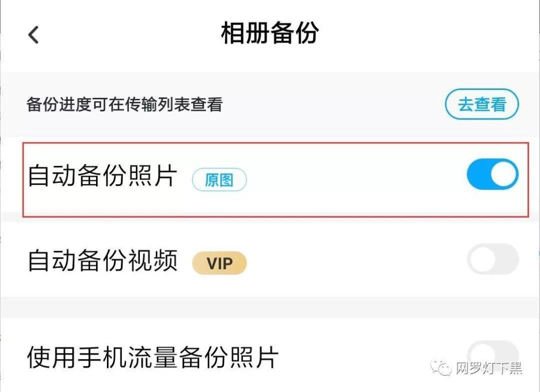540x392 pixels.
Task: Tap the blue knob of the photo backup switch
Action: click(502, 174)
